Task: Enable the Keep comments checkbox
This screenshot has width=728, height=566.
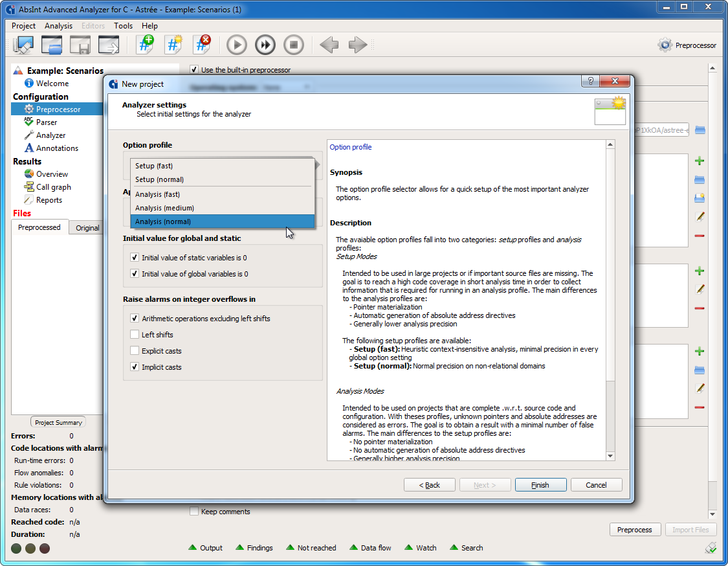Action: (194, 512)
